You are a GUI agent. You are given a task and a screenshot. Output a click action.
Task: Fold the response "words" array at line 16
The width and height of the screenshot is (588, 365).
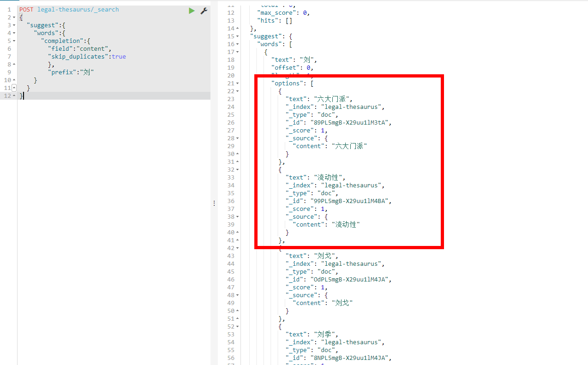pyautogui.click(x=237, y=44)
